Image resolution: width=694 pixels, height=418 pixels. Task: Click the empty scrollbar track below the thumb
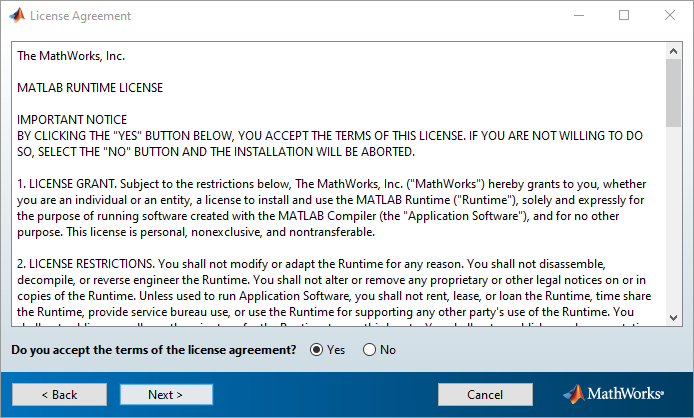click(x=675, y=220)
